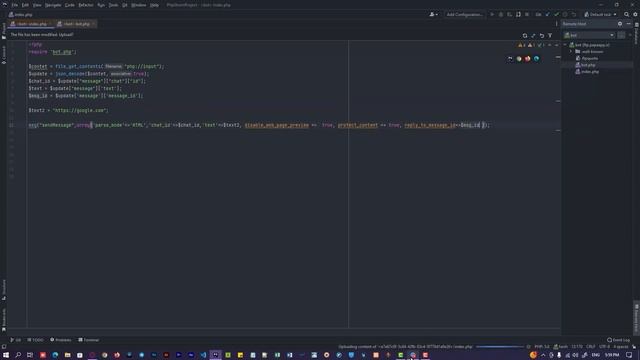The width and height of the screenshot is (640, 360).
Task: Click Listen for PHP Debug Connections icon
Action: pyautogui.click(x=518, y=14)
